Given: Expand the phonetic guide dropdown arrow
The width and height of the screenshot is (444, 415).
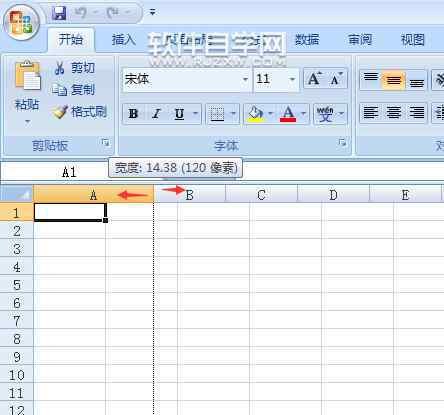Looking at the screenshot, I should 342,114.
